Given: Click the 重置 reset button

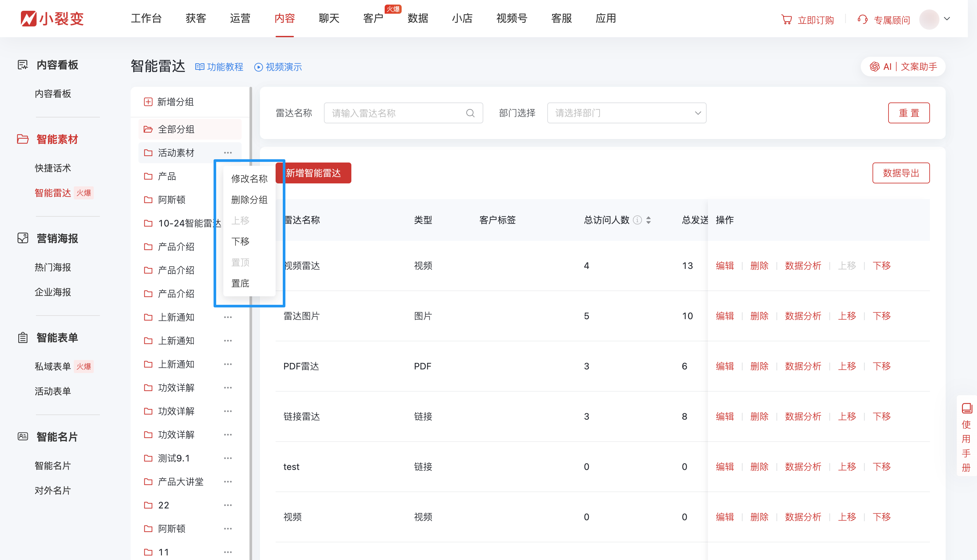Looking at the screenshot, I should 909,113.
